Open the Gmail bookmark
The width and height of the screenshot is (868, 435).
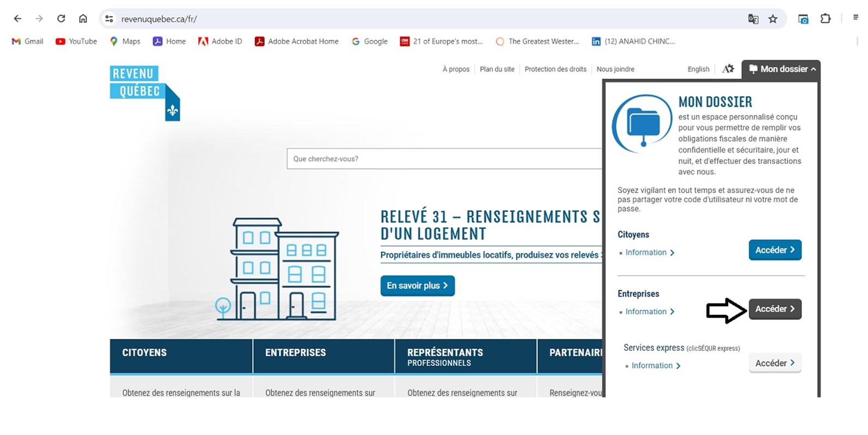click(x=27, y=41)
